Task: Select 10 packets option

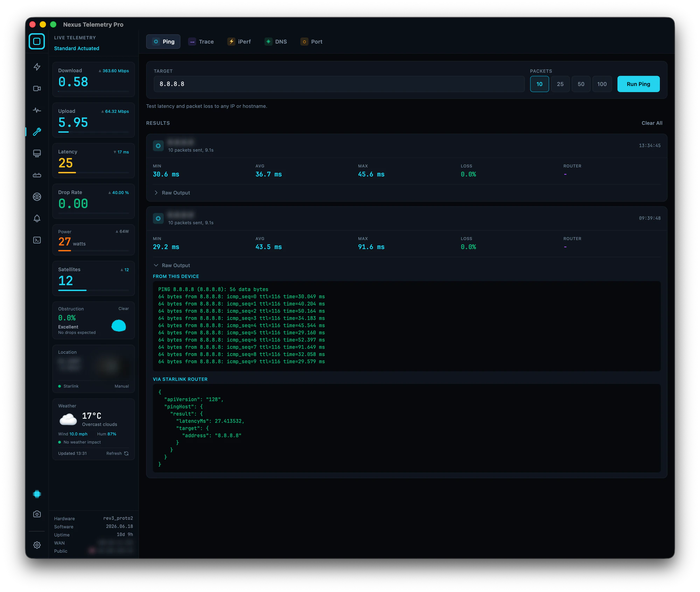Action: point(539,84)
